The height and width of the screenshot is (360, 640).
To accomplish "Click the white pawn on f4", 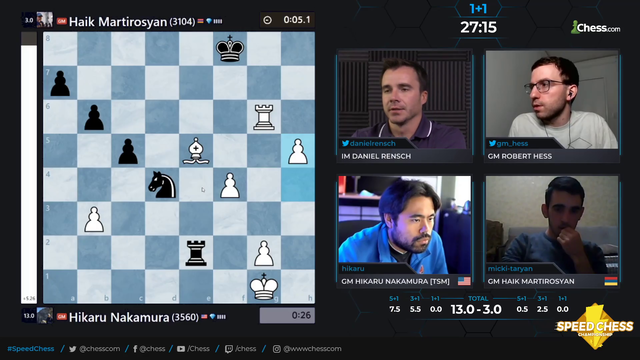I will pos(230,185).
